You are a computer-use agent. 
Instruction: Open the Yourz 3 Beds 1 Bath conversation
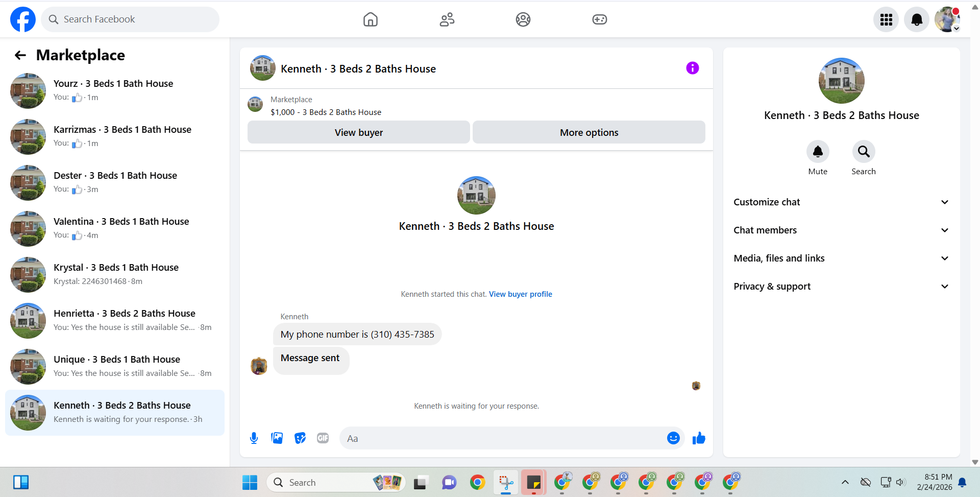click(115, 91)
